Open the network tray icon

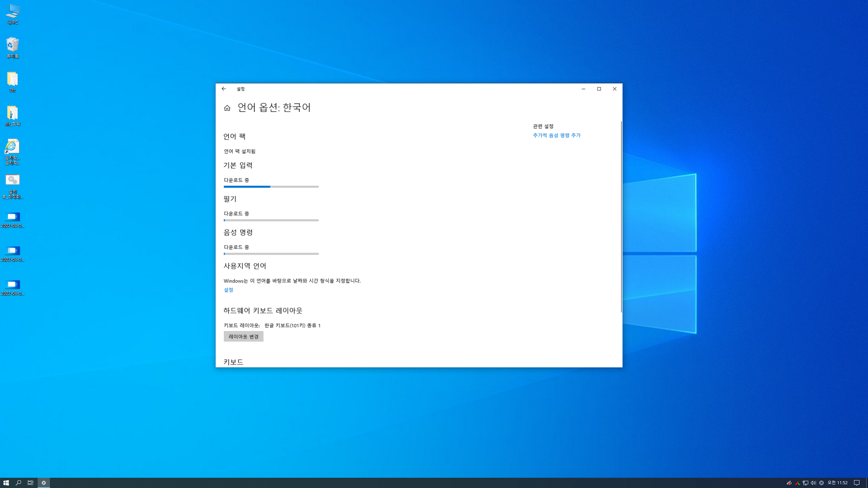[x=806, y=483]
